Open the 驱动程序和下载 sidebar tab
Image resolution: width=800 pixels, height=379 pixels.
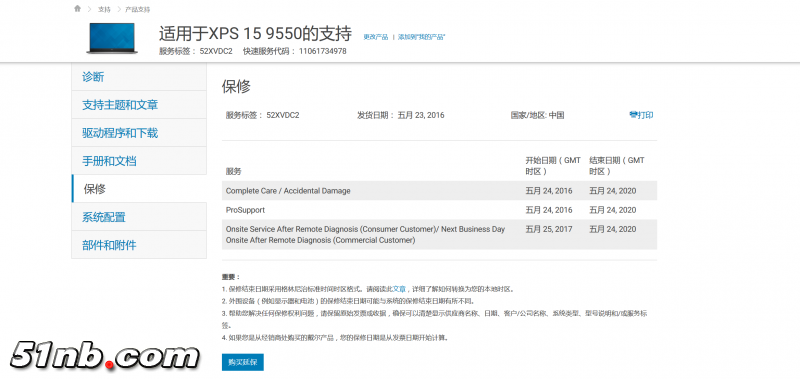point(139,133)
